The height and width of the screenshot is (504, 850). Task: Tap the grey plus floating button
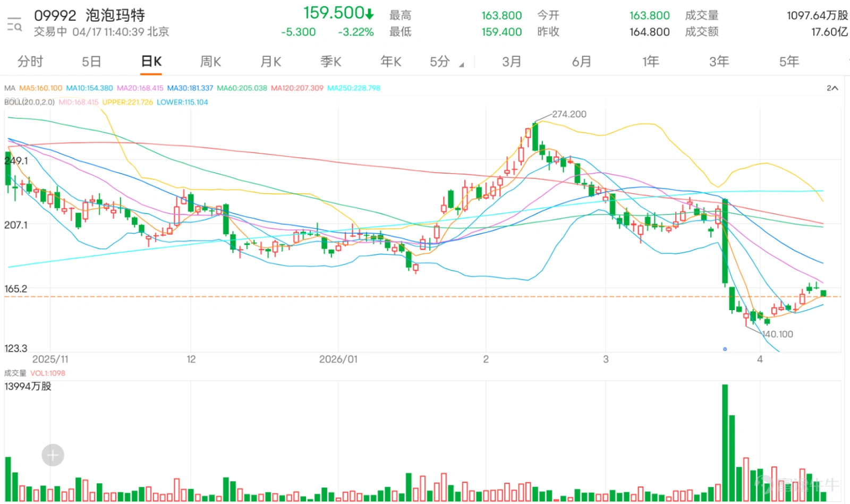pyautogui.click(x=53, y=455)
